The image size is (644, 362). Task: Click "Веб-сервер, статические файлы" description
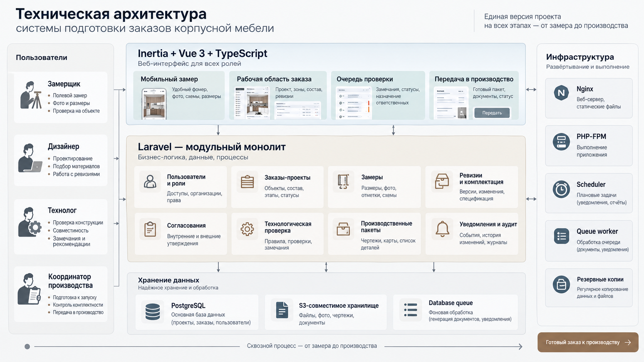599,103
